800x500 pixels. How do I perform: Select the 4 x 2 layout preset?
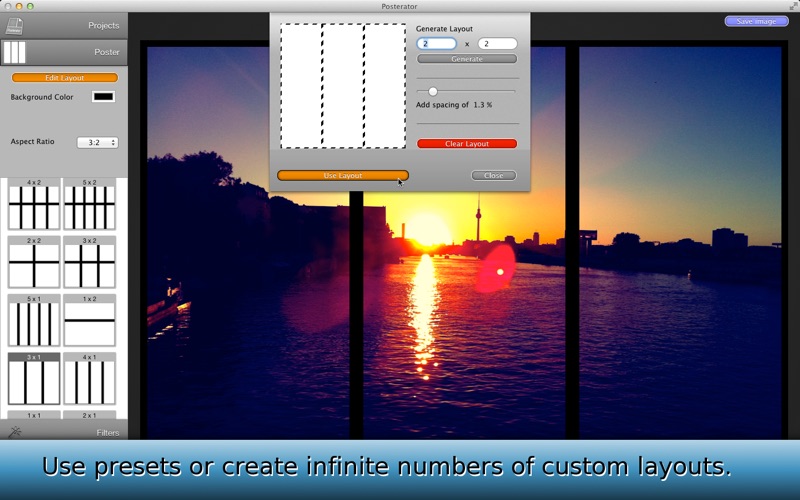[34, 204]
